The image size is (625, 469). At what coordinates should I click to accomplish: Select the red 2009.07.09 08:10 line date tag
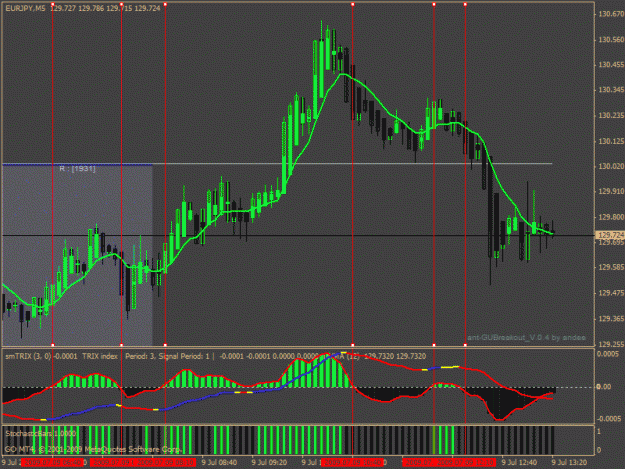tap(165, 463)
